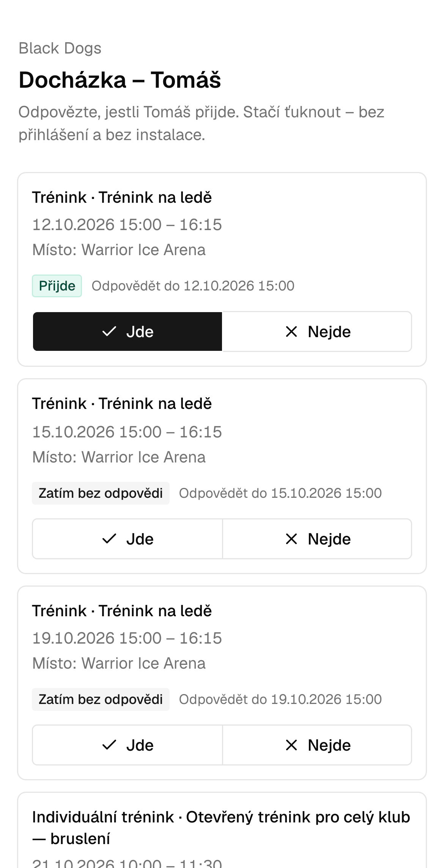Click the Docházka – Tomáš heading

(120, 80)
